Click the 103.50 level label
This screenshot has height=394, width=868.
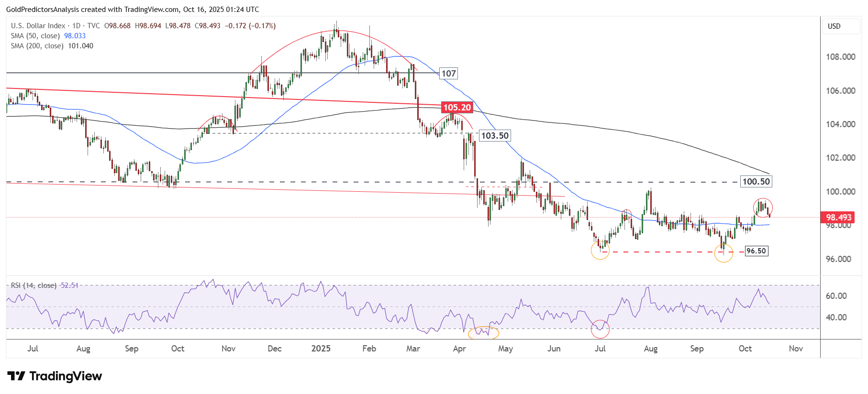(x=494, y=136)
